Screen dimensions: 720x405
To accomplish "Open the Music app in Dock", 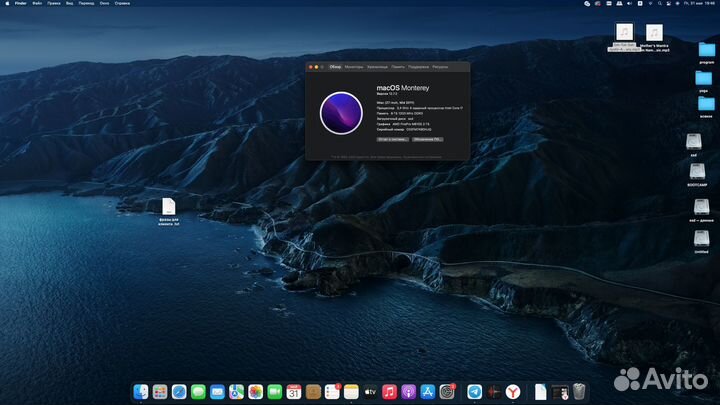I will pyautogui.click(x=389, y=392).
